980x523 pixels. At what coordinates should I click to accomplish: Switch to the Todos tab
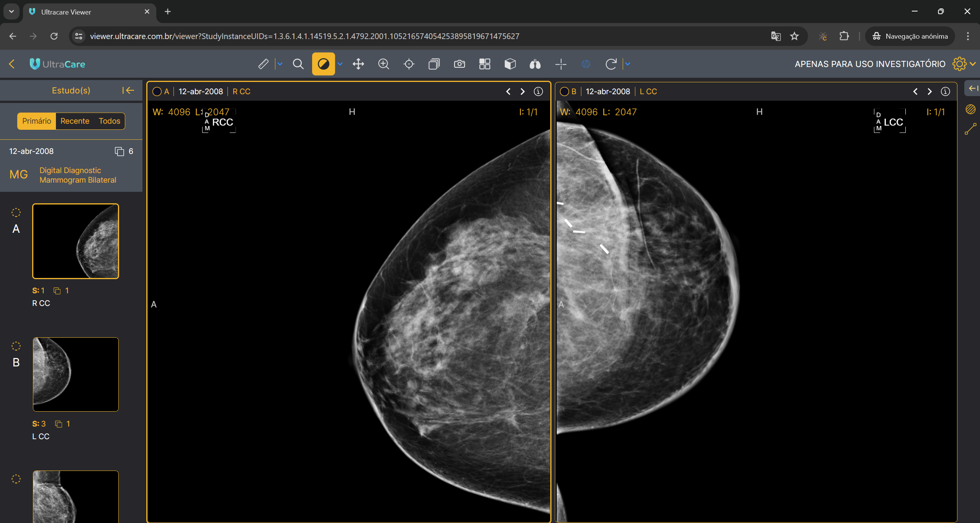[109, 121]
